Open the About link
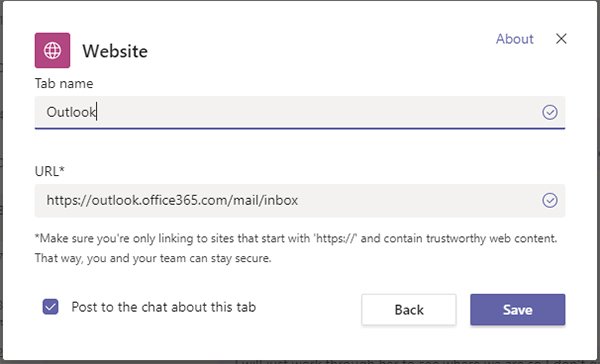This screenshot has height=364, width=600. 514,39
